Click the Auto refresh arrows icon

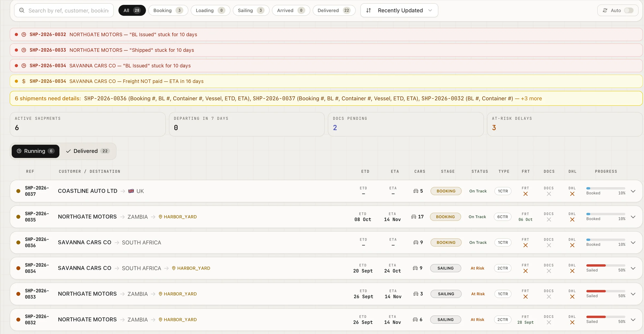[x=605, y=10]
